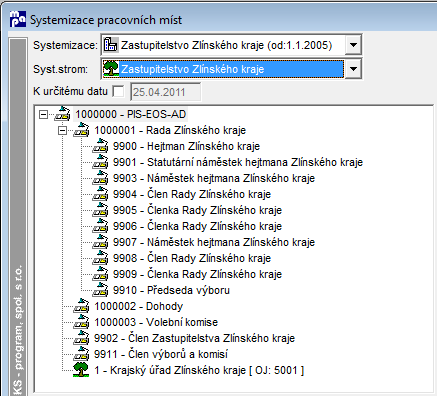Select 9909 - Členka Rady Zlínského kraje
This screenshot has width=437, height=396.
[197, 274]
